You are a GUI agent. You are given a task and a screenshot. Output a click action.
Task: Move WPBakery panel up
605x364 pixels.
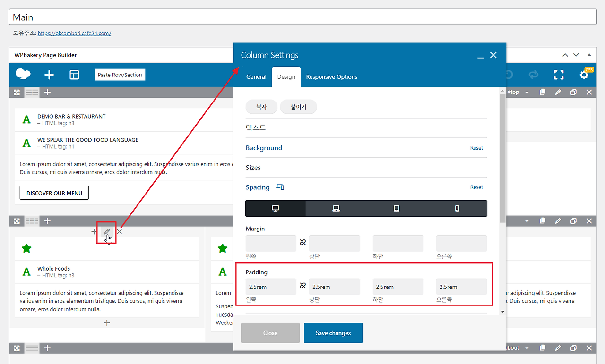coord(565,55)
